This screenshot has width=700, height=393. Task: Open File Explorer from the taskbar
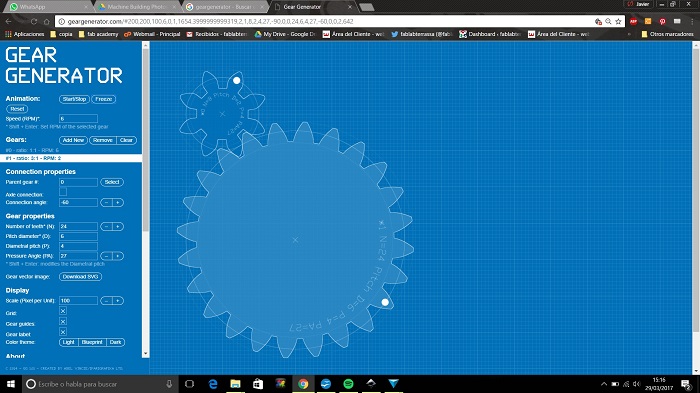(x=235, y=384)
